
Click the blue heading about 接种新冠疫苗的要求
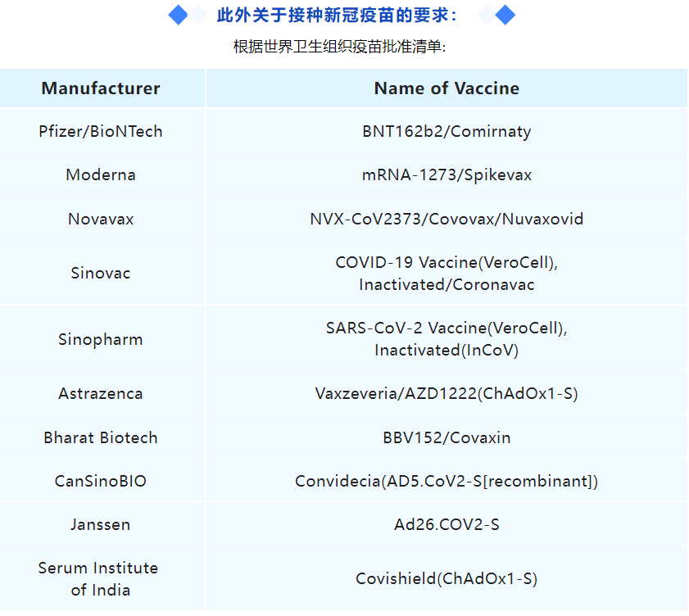click(337, 16)
